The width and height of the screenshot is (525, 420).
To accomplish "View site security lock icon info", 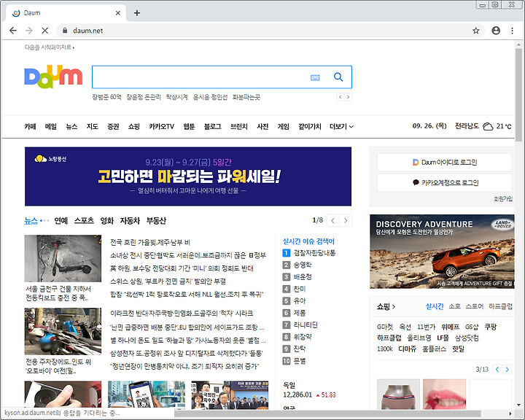I will click(x=65, y=31).
